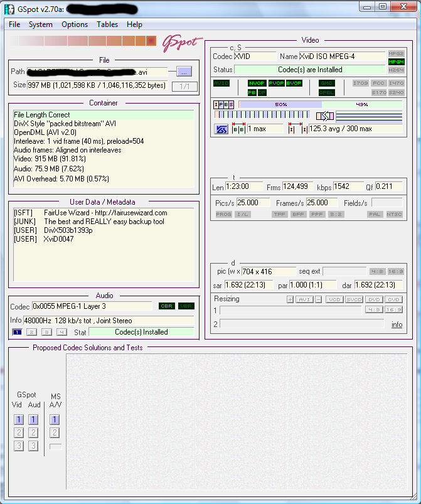This screenshot has width=421, height=504.
Task: Click the MPG2 codec indicator
Action: [396, 53]
